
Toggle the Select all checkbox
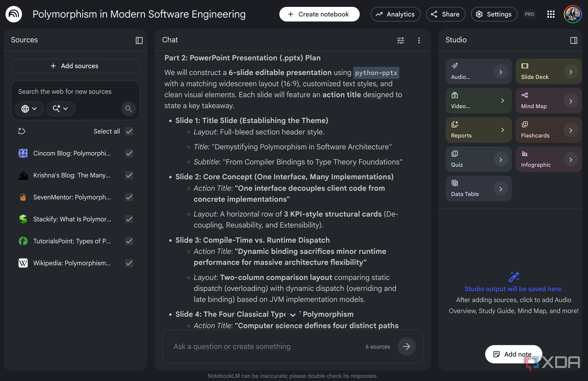click(129, 131)
